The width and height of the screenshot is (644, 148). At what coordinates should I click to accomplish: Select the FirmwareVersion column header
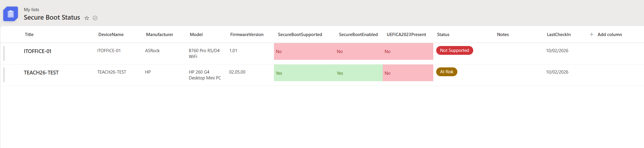pyautogui.click(x=247, y=35)
